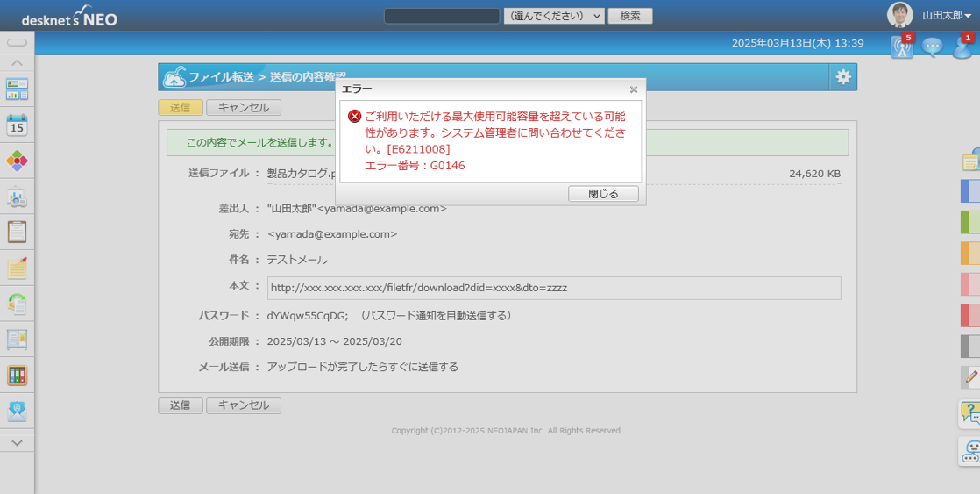Screen dimensions: 980x494
Task: Open the presence user icon with badge 1
Action: pyautogui.click(x=962, y=47)
